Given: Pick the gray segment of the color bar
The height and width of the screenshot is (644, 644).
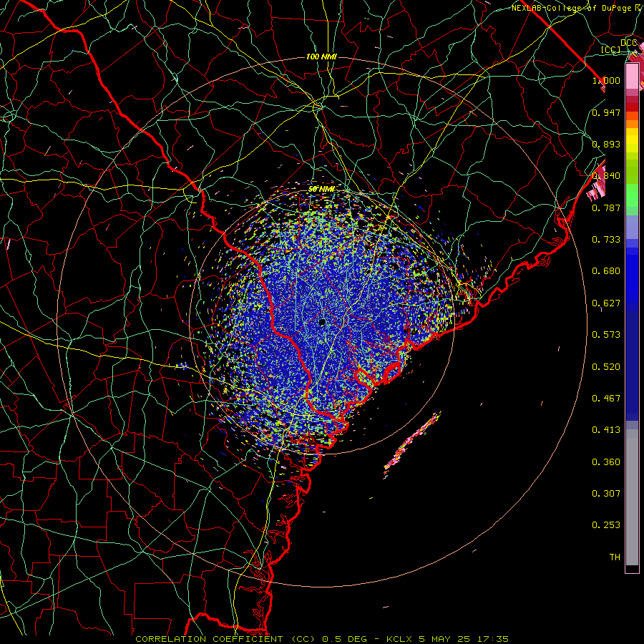Looking at the screenshot, I should pos(632,497).
